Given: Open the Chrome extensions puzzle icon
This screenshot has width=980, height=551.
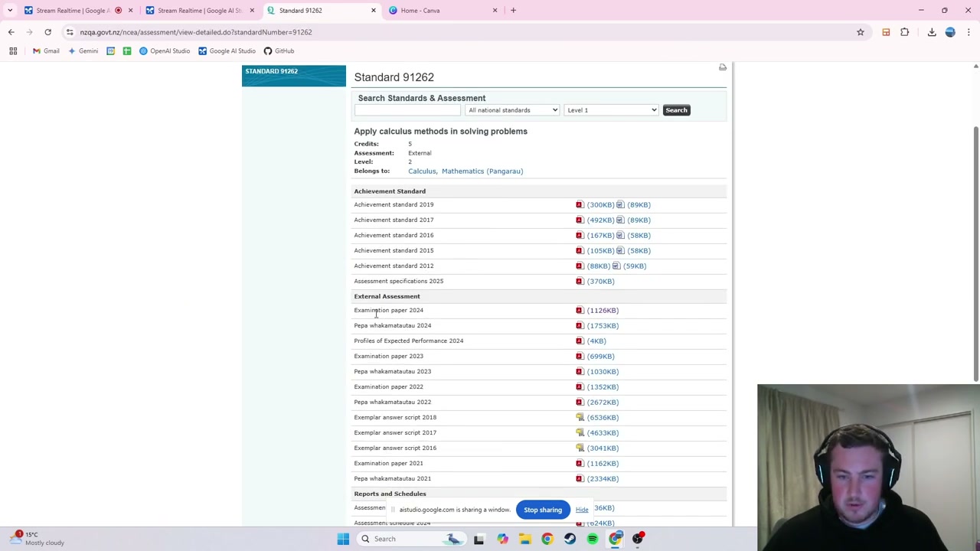Looking at the screenshot, I should [905, 32].
